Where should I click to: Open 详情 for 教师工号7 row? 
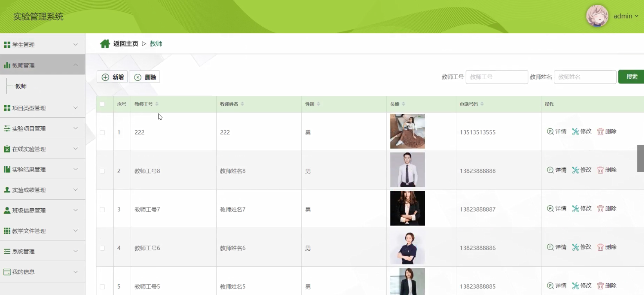point(557,208)
